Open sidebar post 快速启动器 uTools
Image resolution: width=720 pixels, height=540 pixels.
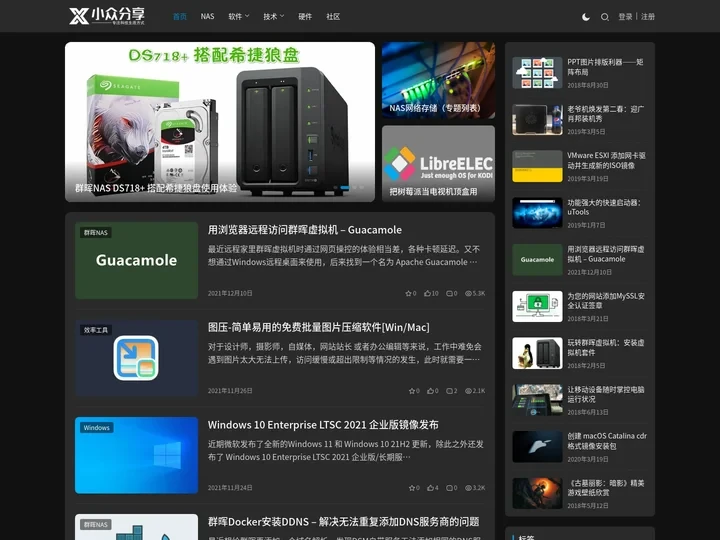coord(604,207)
